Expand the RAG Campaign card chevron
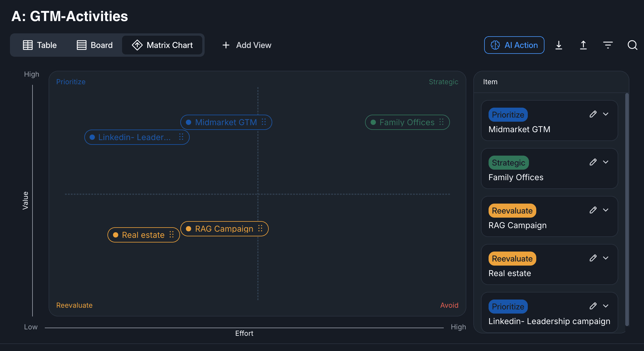644x351 pixels. 606,210
